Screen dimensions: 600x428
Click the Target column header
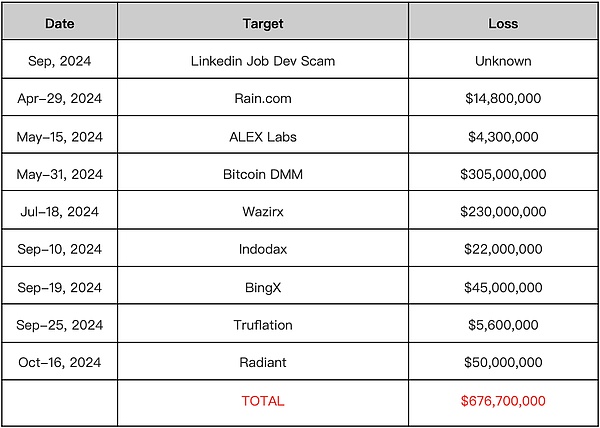262,22
